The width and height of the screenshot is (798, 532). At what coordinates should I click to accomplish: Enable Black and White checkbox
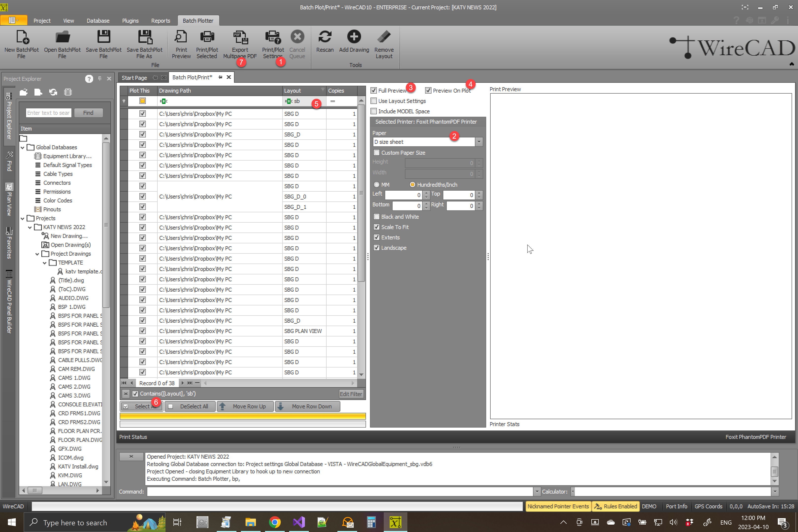tap(377, 216)
